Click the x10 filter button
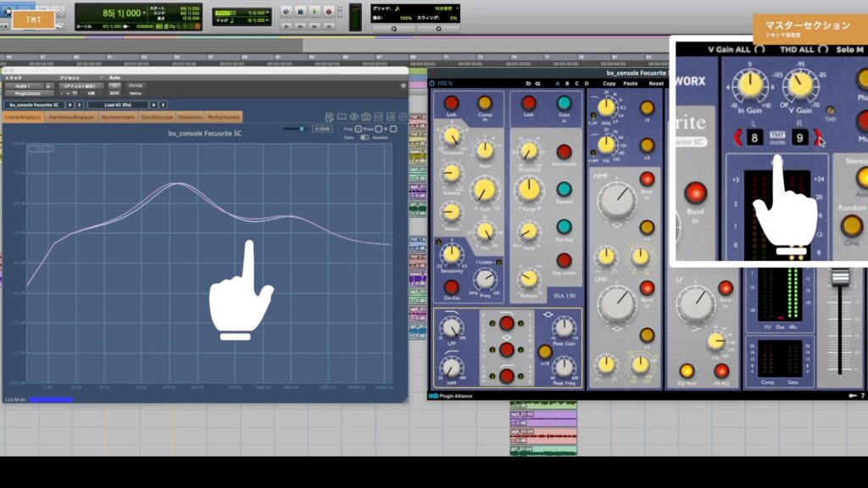Screen dimensions: 868x488 coord(545,352)
